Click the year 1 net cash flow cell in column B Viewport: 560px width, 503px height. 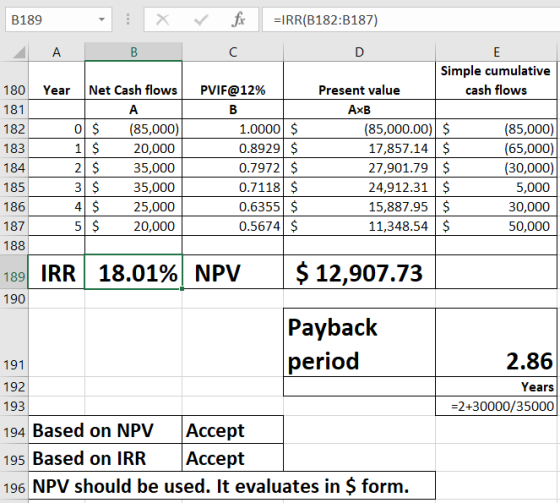click(x=133, y=148)
